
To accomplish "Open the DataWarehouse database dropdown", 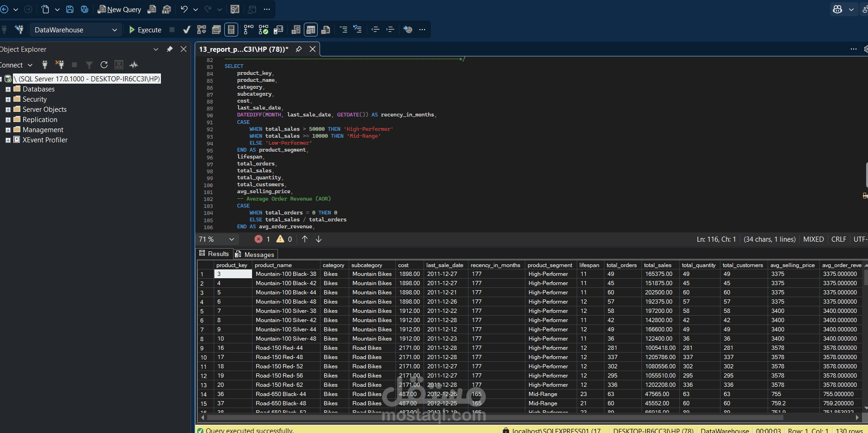I will click(x=76, y=30).
